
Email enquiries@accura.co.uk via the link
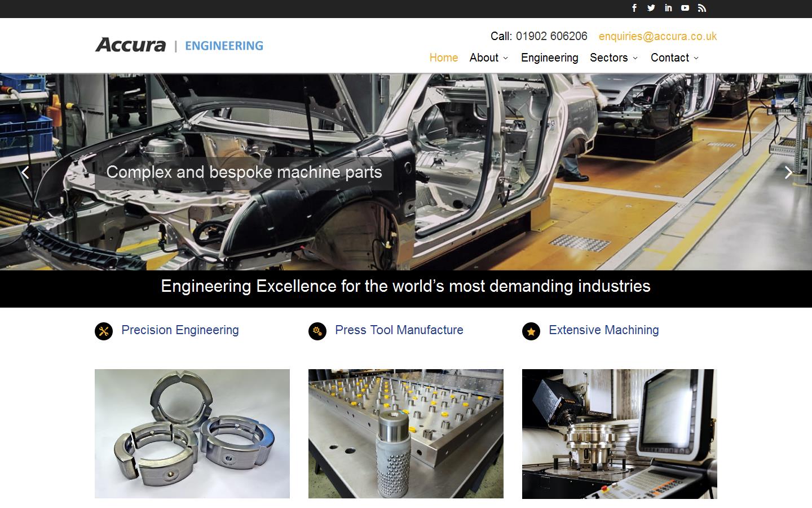pos(657,36)
